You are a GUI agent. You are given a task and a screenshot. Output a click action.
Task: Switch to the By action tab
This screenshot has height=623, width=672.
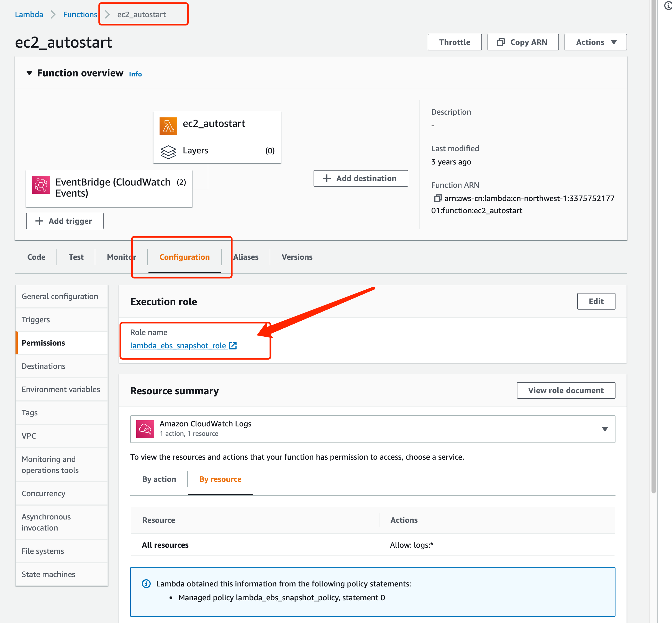click(x=159, y=479)
